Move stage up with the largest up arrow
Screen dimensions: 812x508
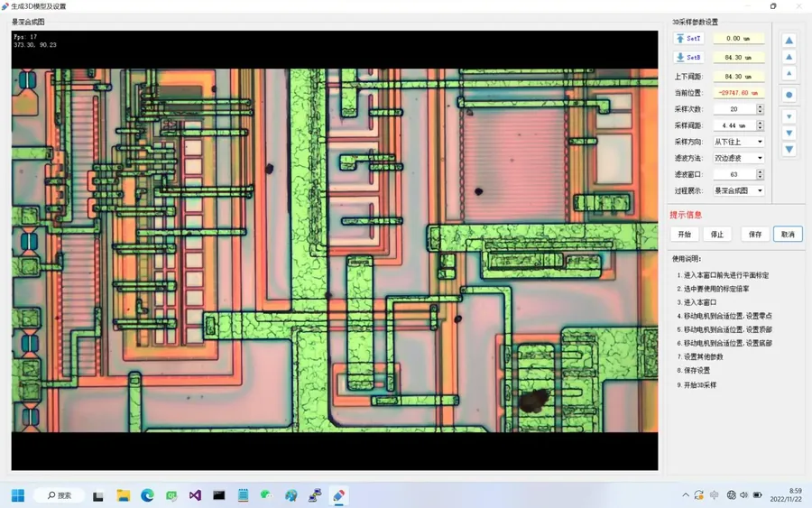[x=789, y=40]
